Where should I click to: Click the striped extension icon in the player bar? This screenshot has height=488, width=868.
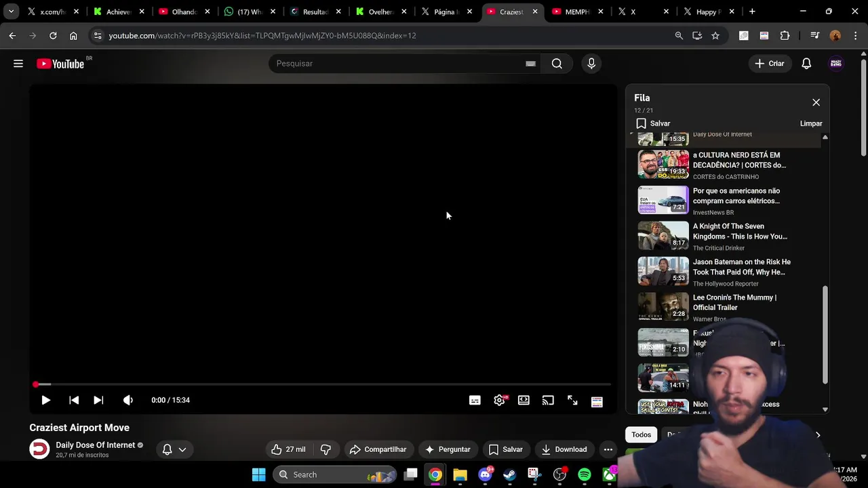(x=597, y=402)
